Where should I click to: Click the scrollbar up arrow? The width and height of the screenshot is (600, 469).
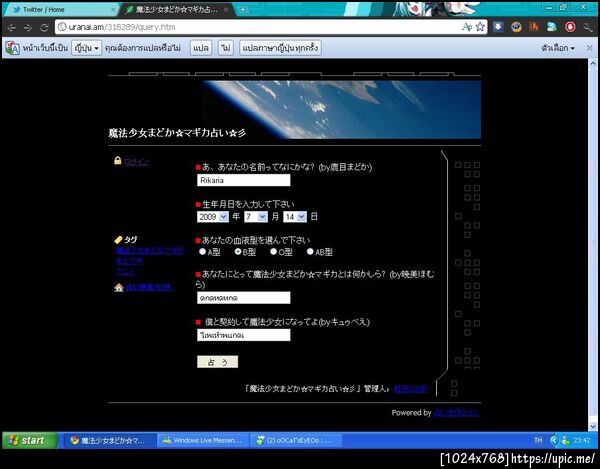click(593, 63)
